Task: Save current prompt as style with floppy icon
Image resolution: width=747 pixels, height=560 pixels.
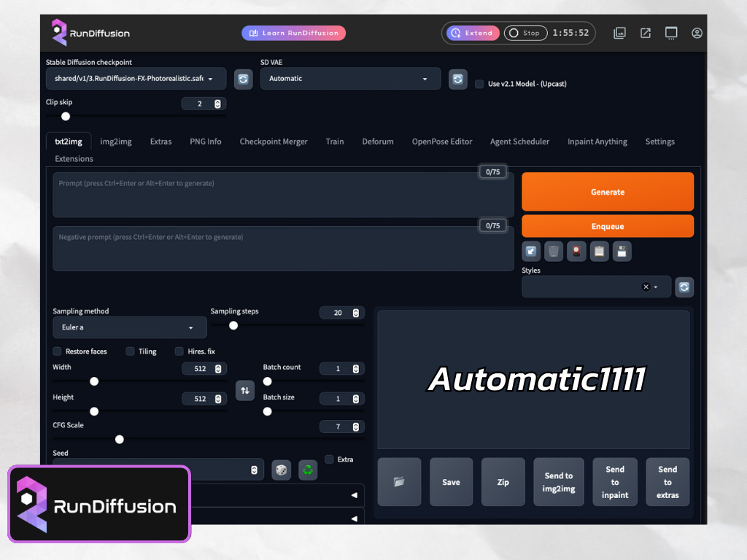Action: [621, 252]
